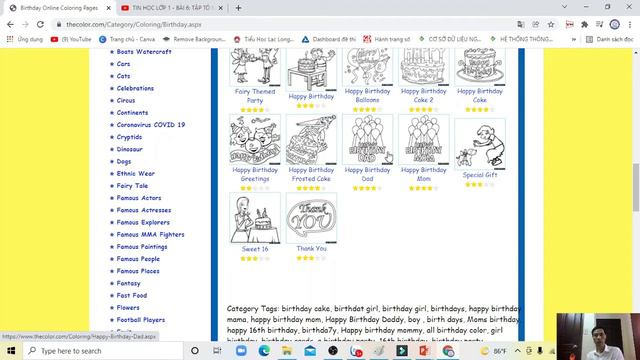Bookmark this page with the star

click(x=551, y=24)
